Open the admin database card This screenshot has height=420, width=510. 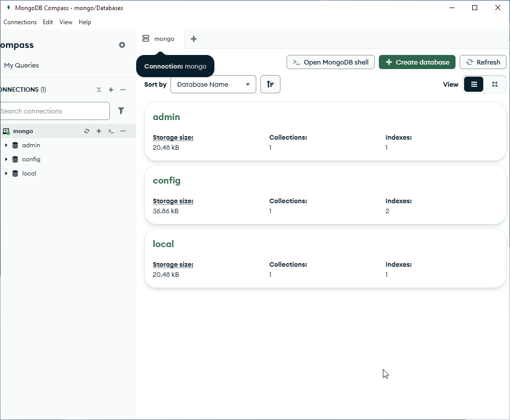(325, 131)
